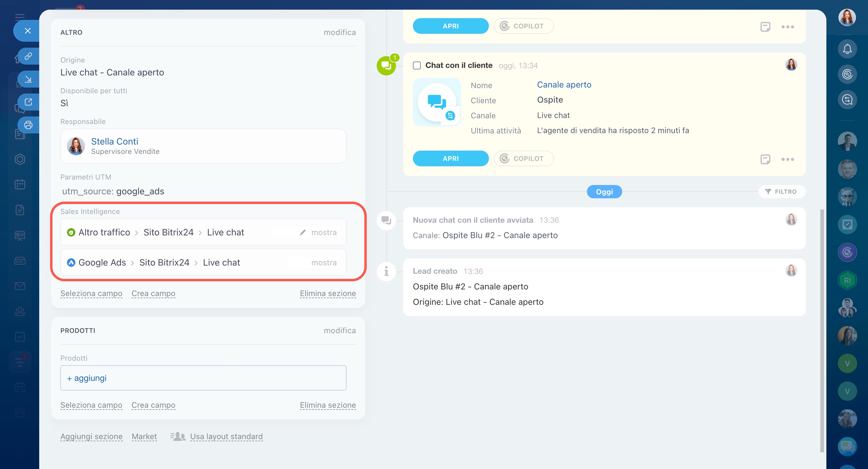
Task: Click modifica in ALTRO section
Action: (x=339, y=32)
